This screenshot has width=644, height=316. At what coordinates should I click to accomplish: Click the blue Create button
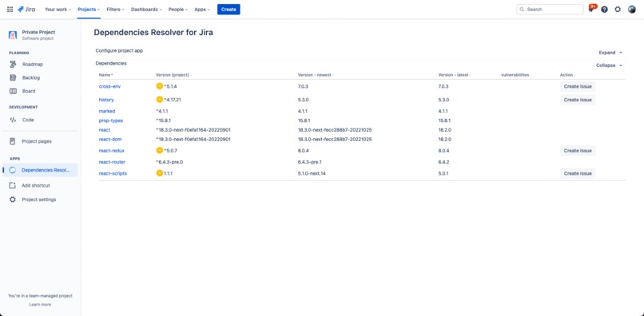coord(229,9)
